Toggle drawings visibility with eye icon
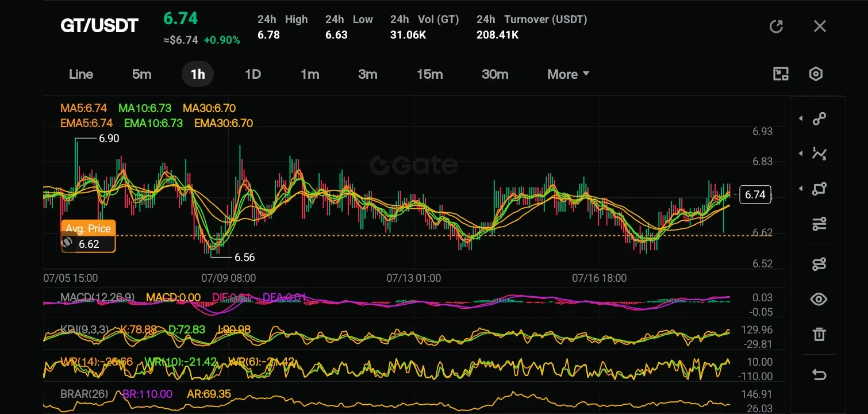Image resolution: width=868 pixels, height=414 pixels. coord(819,299)
